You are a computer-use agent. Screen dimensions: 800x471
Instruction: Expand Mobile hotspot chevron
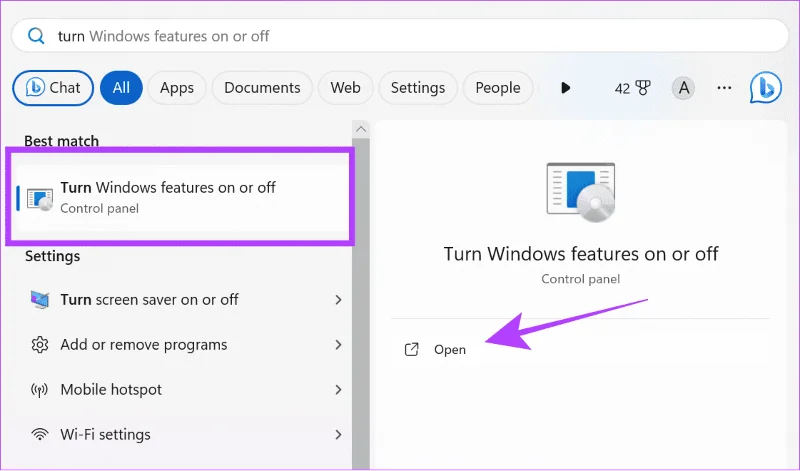[338, 390]
